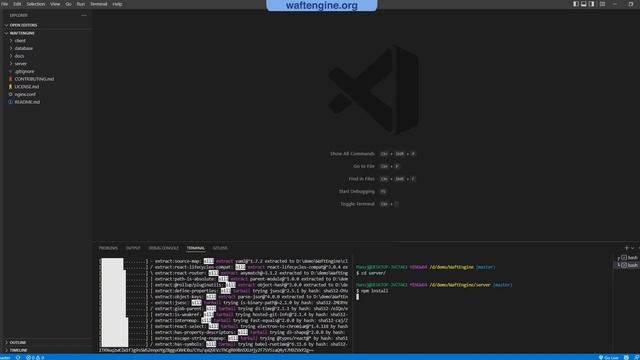
Task: Open the Edit menu
Action: click(17, 4)
